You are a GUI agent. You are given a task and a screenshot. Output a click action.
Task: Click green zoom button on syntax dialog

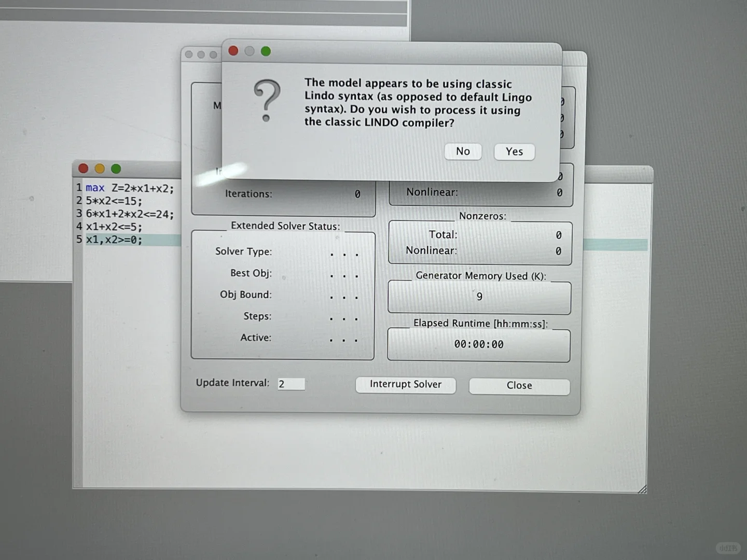(266, 51)
